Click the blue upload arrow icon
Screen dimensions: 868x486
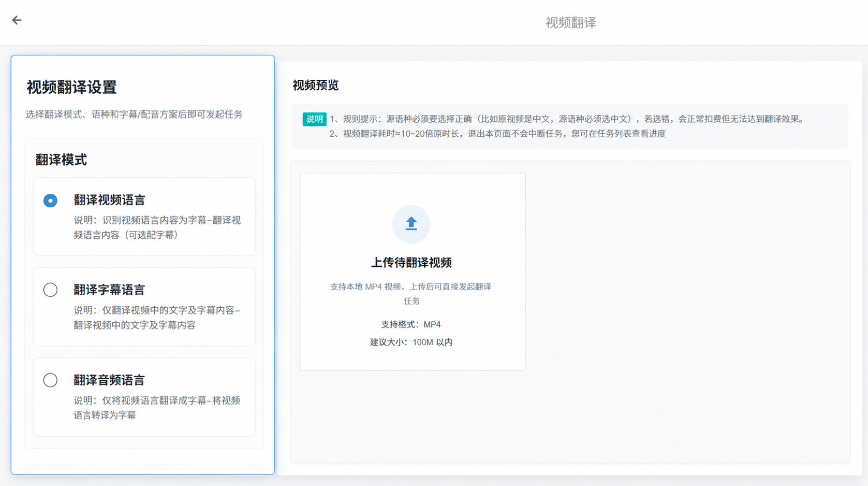pyautogui.click(x=411, y=224)
